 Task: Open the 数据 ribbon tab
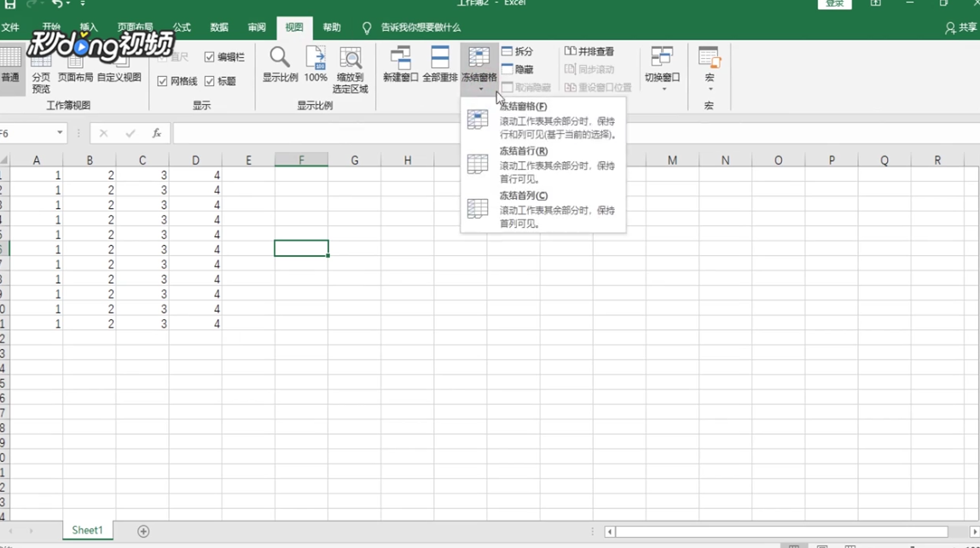tap(218, 26)
